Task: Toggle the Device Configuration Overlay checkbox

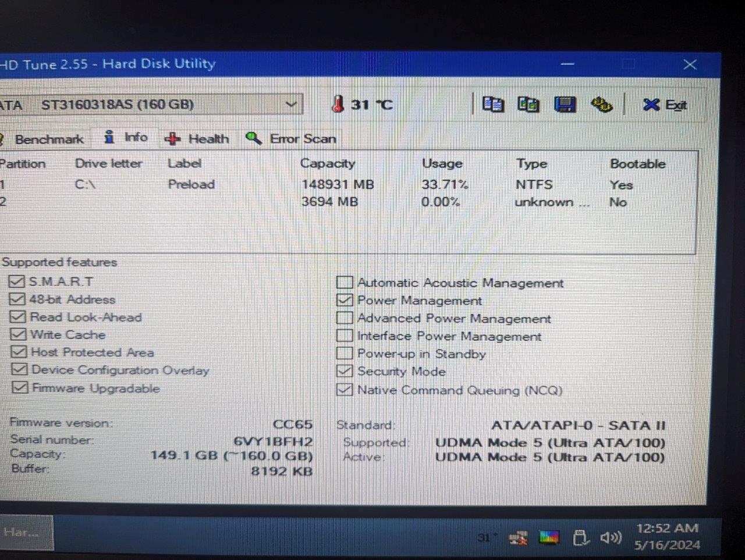Action: tap(19, 369)
